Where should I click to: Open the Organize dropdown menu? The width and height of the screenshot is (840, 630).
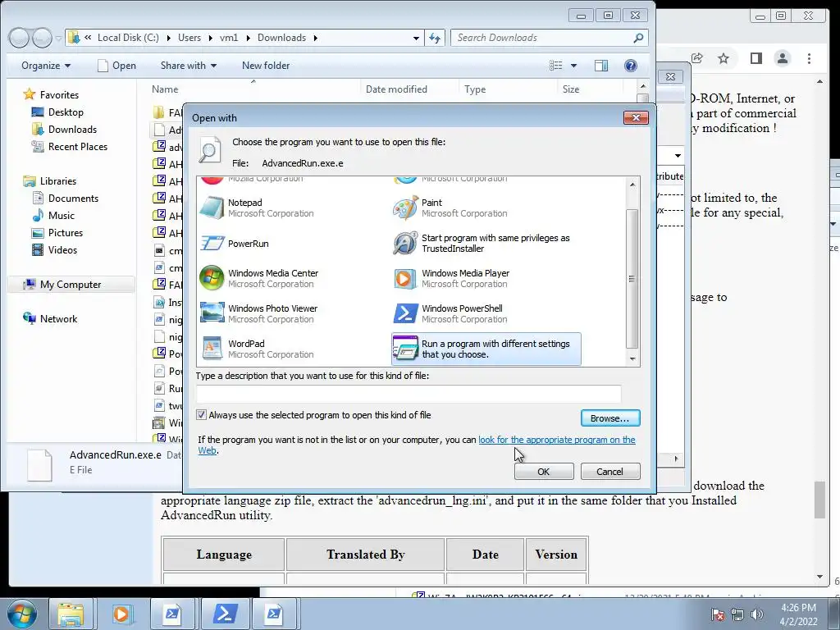pyautogui.click(x=46, y=66)
